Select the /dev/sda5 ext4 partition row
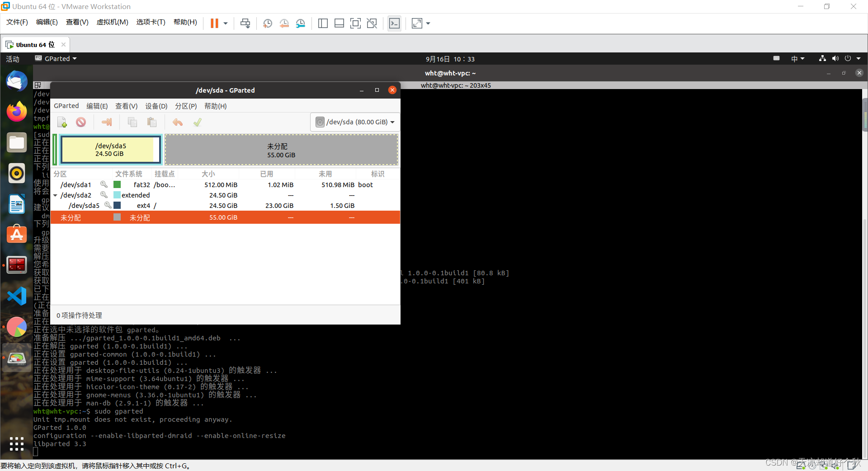868x471 pixels. click(225, 205)
